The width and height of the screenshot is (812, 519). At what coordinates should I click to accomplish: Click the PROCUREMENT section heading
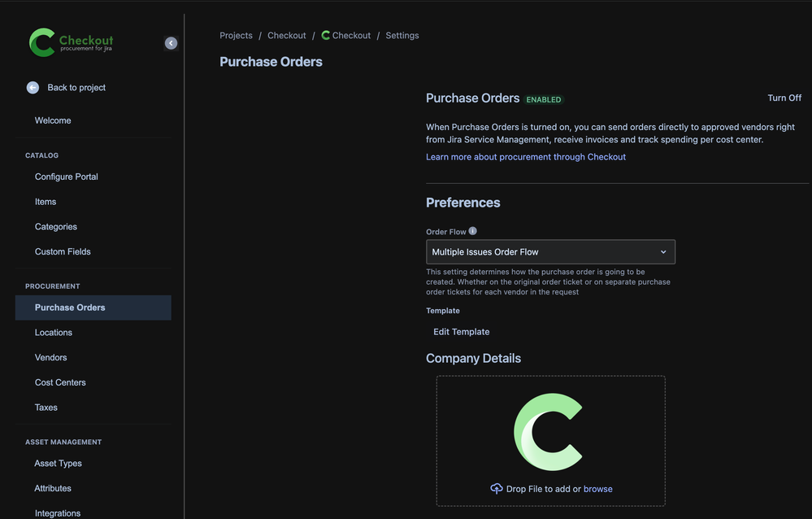coord(53,286)
